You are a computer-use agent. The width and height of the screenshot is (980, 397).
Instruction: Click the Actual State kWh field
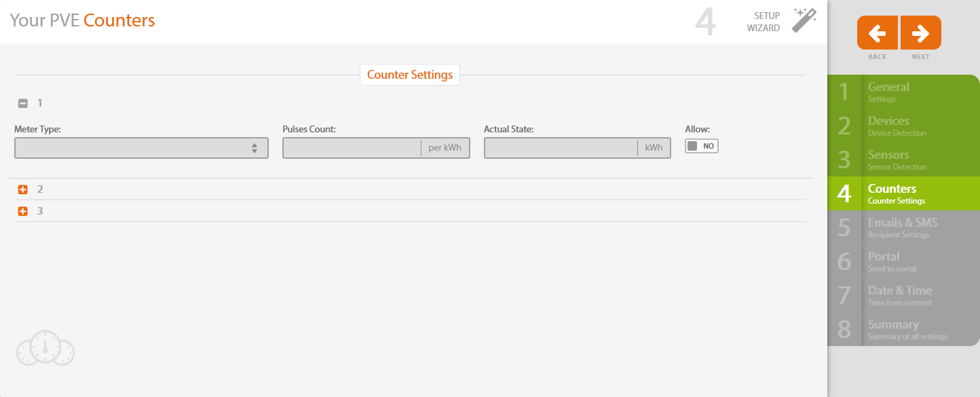tap(560, 148)
